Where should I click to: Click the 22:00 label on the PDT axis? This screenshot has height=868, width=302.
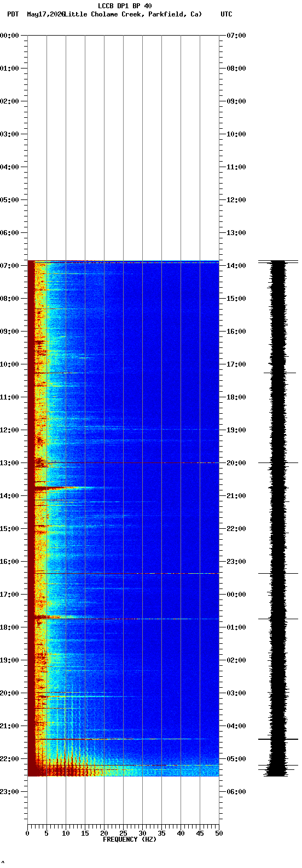click(10, 759)
